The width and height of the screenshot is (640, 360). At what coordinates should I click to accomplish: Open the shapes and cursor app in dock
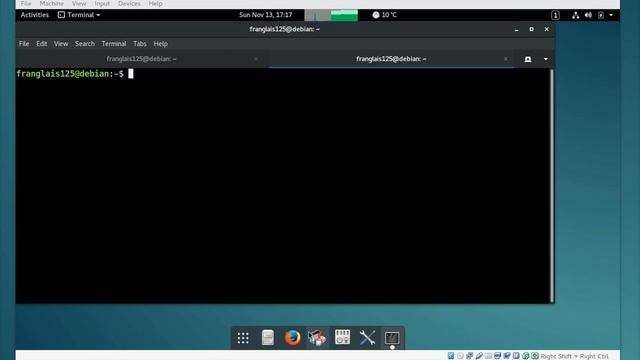click(x=317, y=338)
